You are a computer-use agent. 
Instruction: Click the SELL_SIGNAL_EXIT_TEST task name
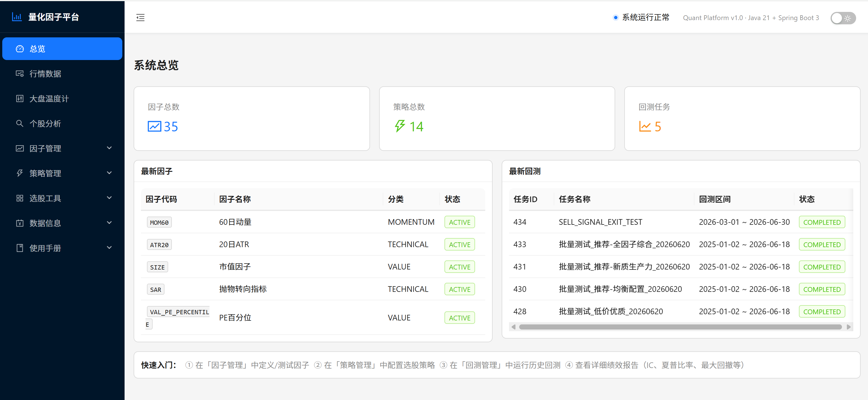tap(600, 222)
